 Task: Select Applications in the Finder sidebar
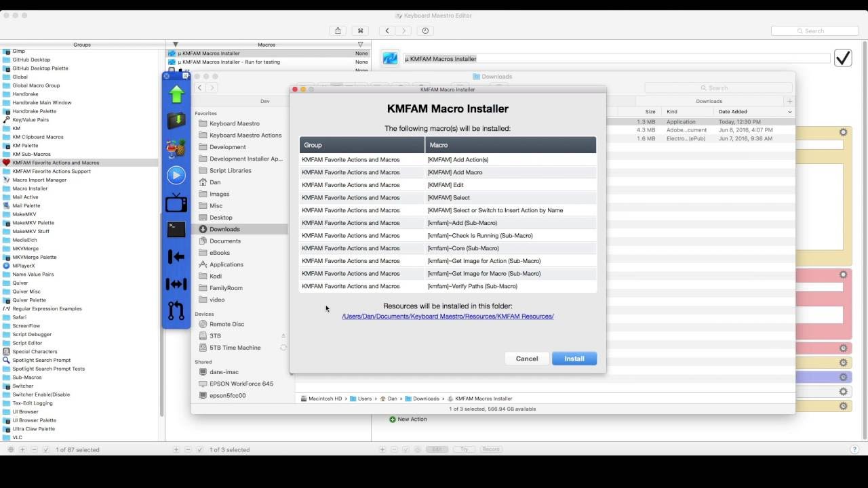pyautogui.click(x=240, y=264)
